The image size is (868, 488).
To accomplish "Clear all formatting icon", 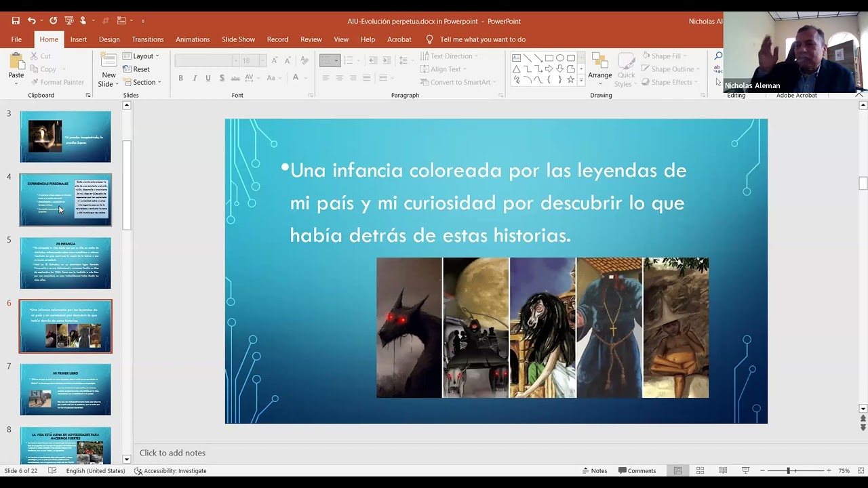I will (304, 60).
